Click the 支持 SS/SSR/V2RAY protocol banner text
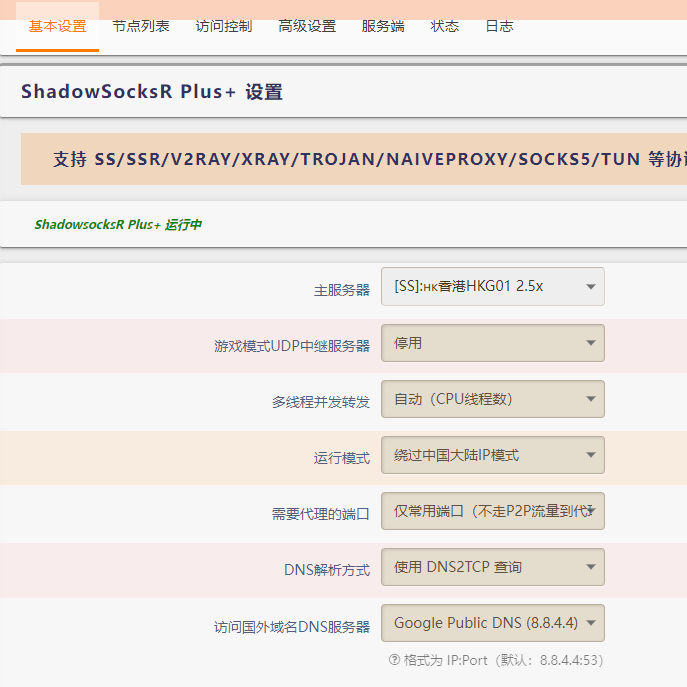687x687 pixels. tap(369, 159)
